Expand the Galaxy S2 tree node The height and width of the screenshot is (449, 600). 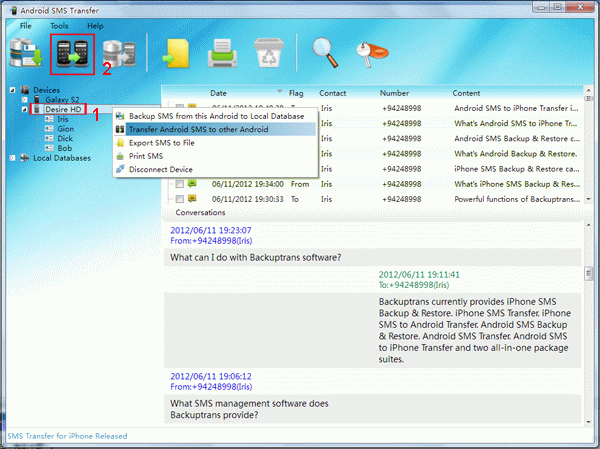24,100
